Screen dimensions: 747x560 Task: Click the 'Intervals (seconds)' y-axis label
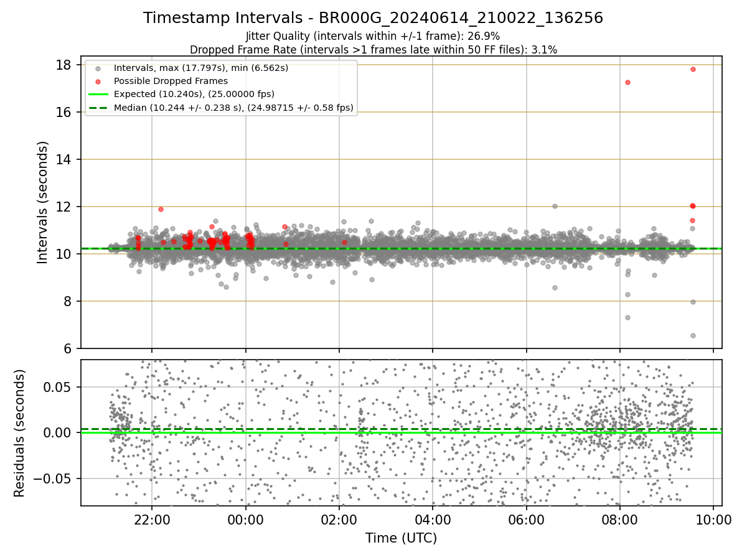(42, 202)
